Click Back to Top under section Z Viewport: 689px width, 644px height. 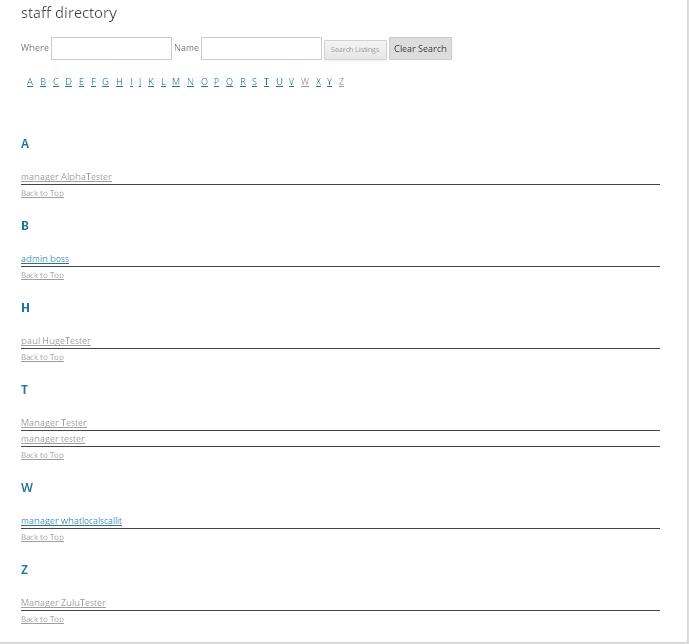[42, 619]
